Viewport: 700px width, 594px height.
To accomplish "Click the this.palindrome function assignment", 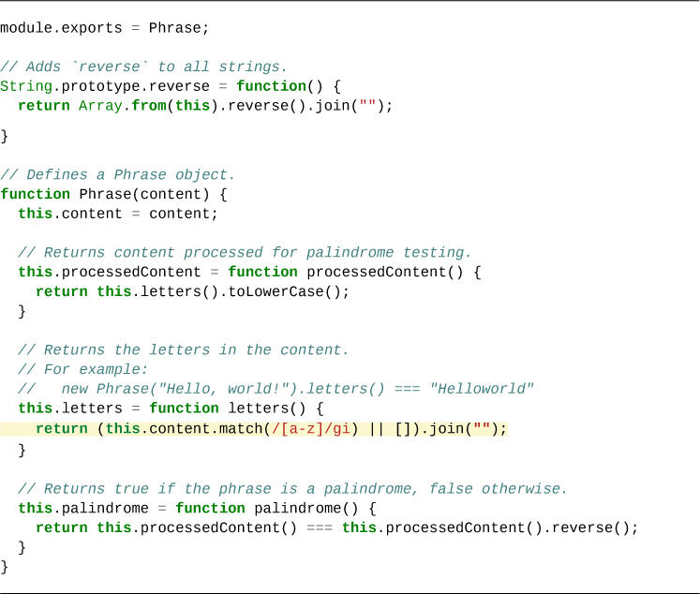I will [197, 508].
